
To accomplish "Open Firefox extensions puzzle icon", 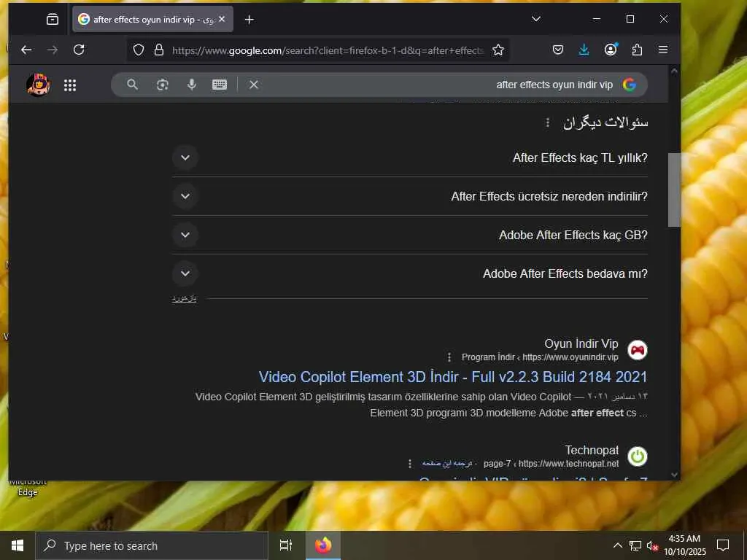I will [x=637, y=50].
